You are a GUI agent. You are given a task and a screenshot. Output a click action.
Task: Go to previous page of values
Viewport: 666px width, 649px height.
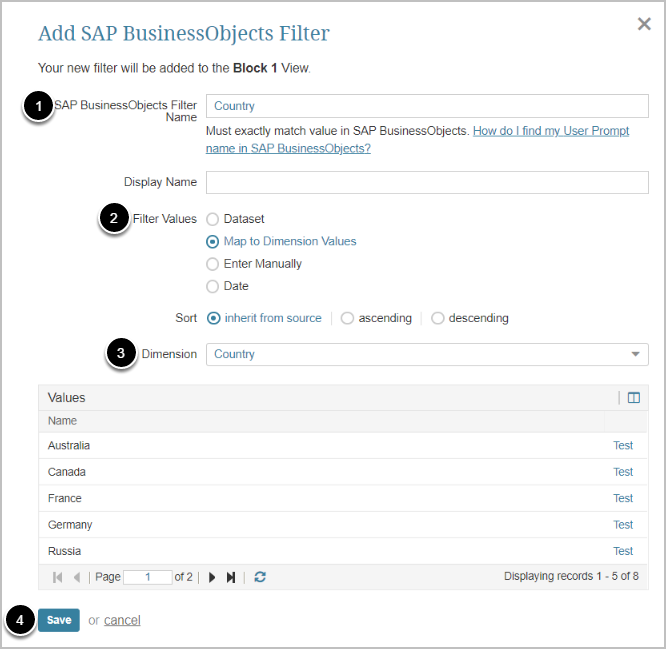(x=77, y=577)
